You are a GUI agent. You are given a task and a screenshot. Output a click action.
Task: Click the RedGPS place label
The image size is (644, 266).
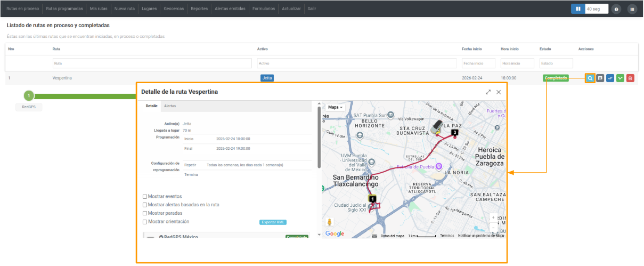click(x=29, y=107)
